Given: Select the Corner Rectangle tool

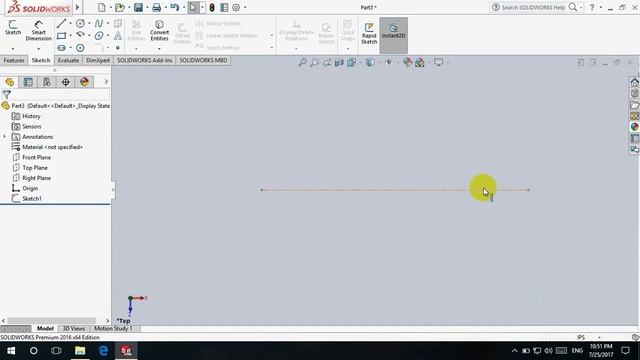Looking at the screenshot, I should pyautogui.click(x=61, y=36).
